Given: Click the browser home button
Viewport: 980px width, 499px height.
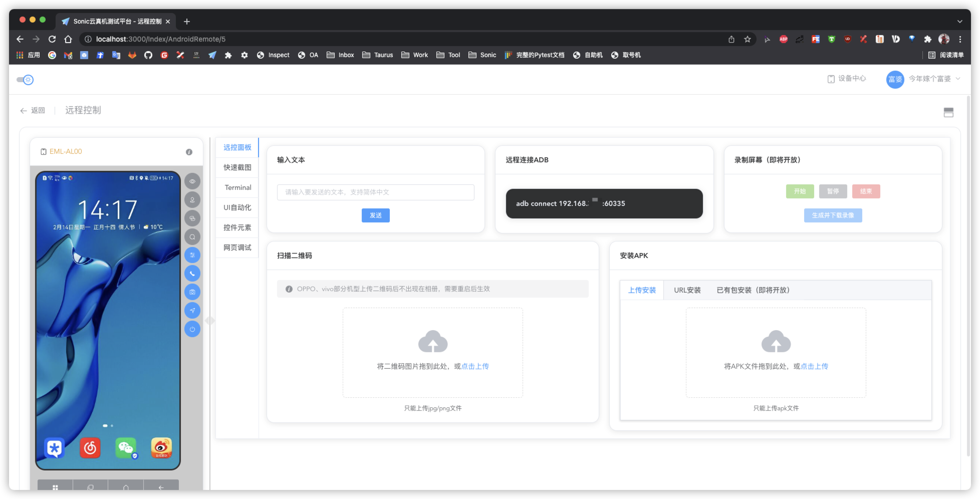Looking at the screenshot, I should (x=68, y=39).
